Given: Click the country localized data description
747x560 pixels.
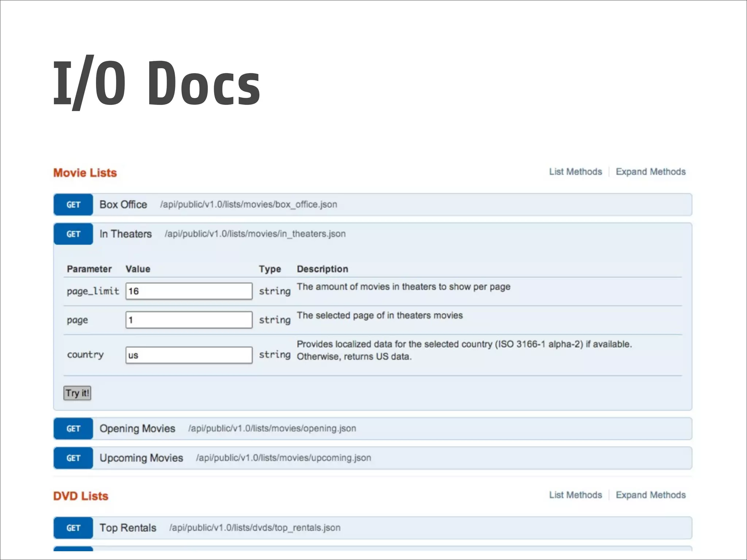Looking at the screenshot, I should 464,350.
